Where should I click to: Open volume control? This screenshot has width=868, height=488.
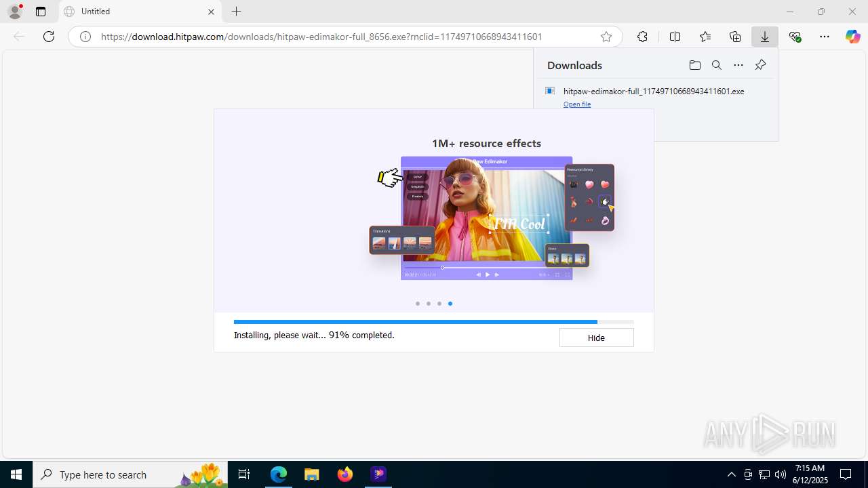(x=781, y=474)
